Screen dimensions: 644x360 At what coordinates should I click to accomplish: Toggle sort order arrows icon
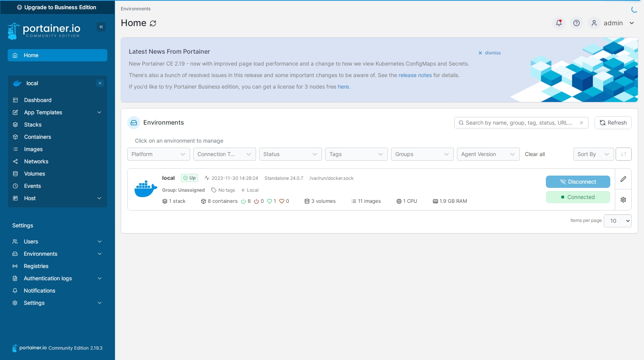624,154
